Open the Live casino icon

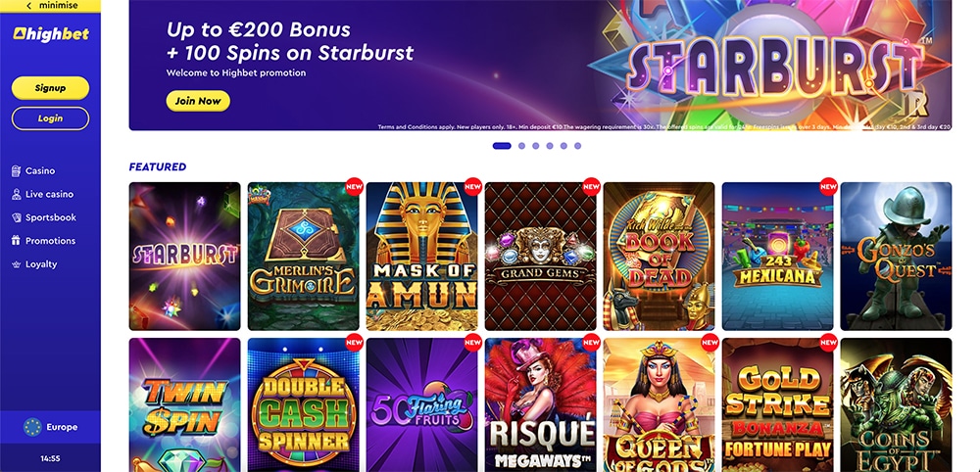[x=17, y=194]
